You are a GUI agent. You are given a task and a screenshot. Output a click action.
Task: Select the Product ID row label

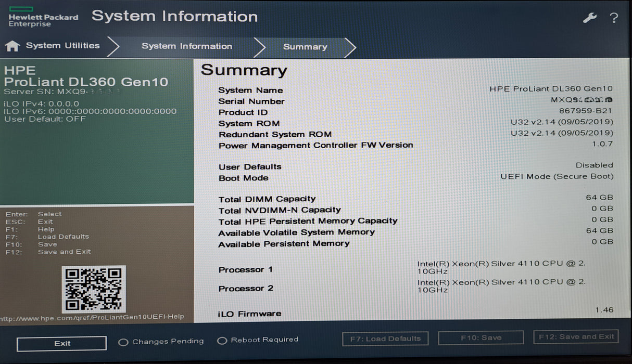(243, 112)
